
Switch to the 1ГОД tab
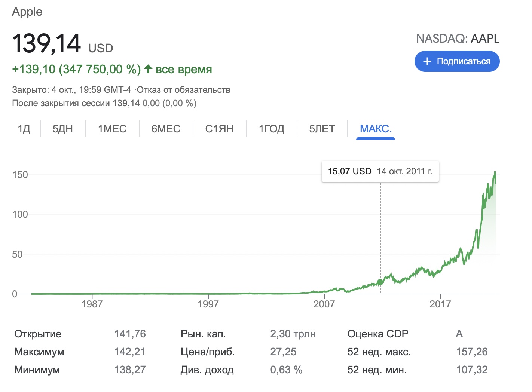(272, 129)
